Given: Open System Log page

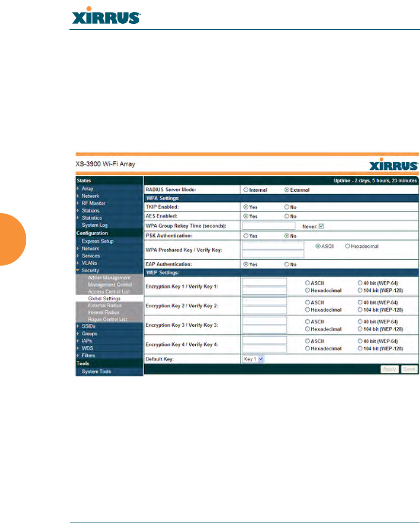Looking at the screenshot, I should 95,225.
